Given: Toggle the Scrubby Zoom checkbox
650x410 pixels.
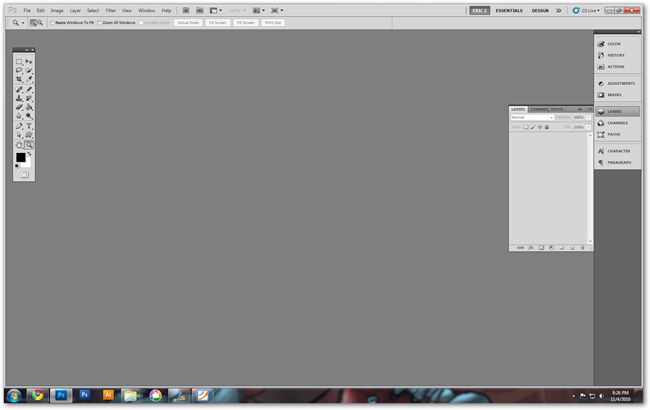Looking at the screenshot, I should point(141,23).
